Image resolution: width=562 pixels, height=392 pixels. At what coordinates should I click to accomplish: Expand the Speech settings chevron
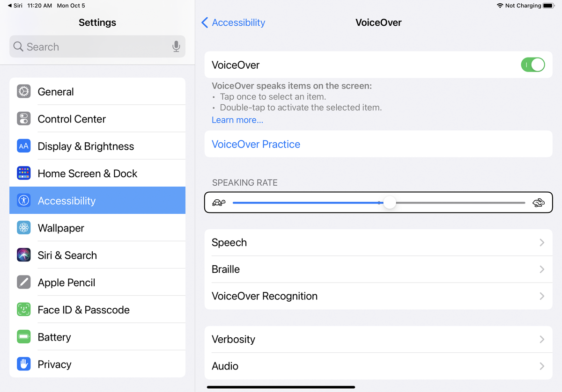point(542,242)
